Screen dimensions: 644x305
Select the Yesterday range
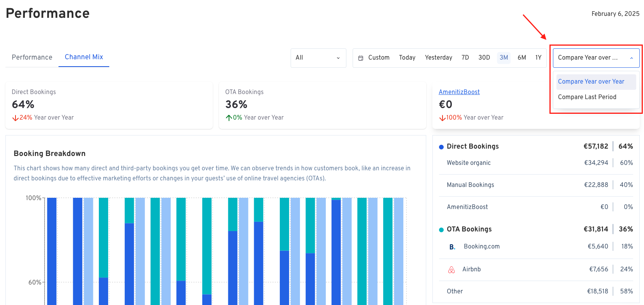tap(438, 57)
